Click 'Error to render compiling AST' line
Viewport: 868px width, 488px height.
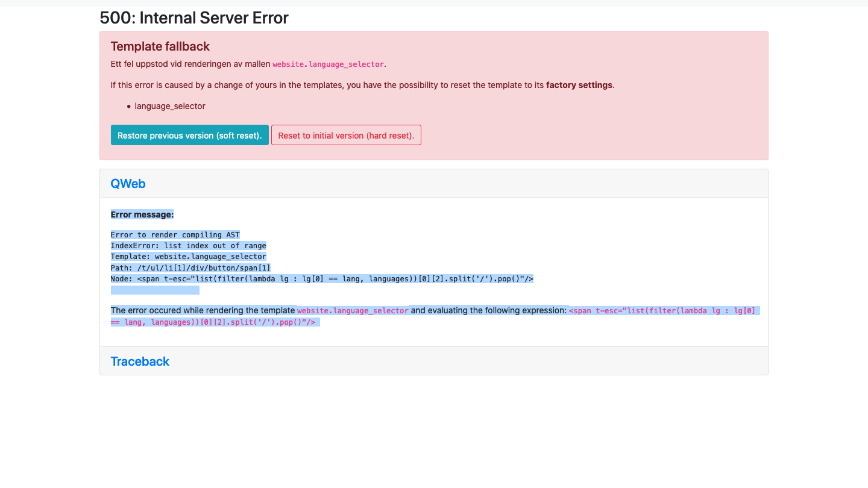(x=175, y=235)
